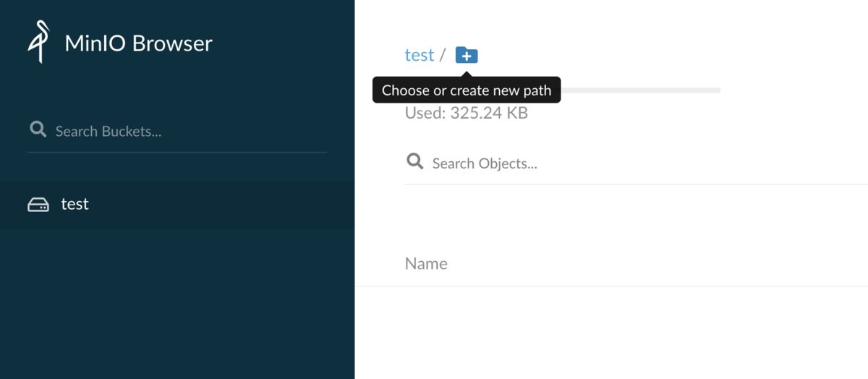Click the create new path folder icon
This screenshot has width=868, height=379.
pos(467,55)
